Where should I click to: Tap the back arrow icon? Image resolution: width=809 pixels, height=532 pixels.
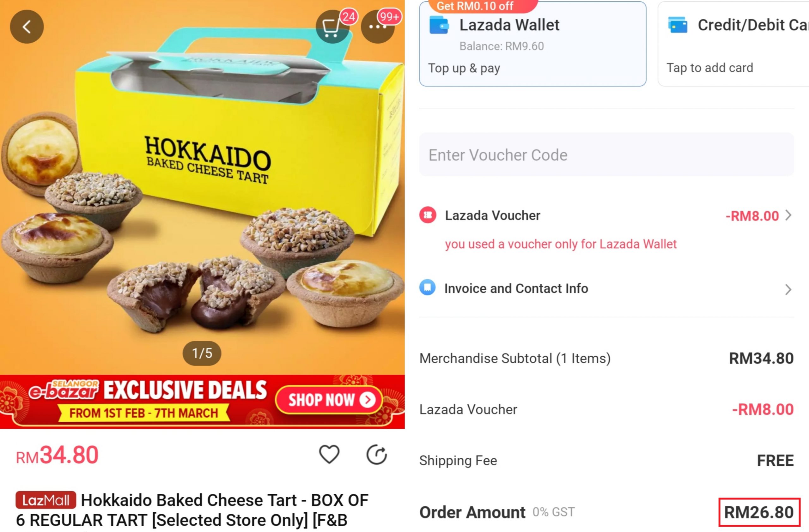point(27,27)
